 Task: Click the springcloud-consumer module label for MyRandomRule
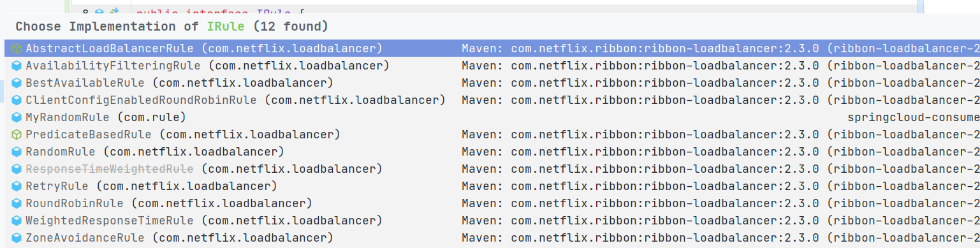(913, 117)
